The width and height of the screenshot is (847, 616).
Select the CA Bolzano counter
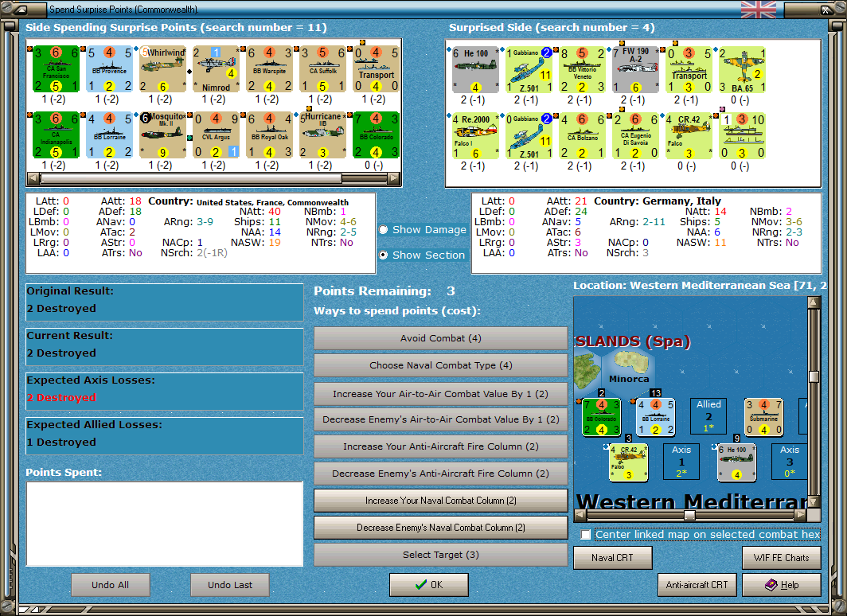583,136
